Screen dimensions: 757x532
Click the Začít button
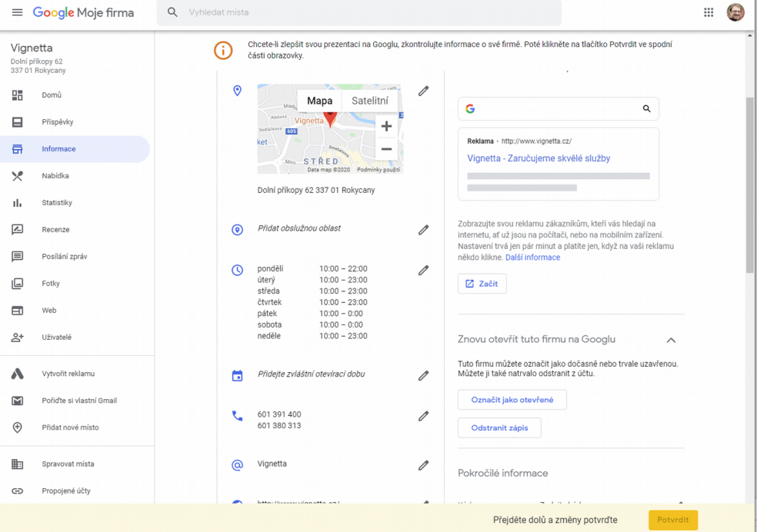482,284
